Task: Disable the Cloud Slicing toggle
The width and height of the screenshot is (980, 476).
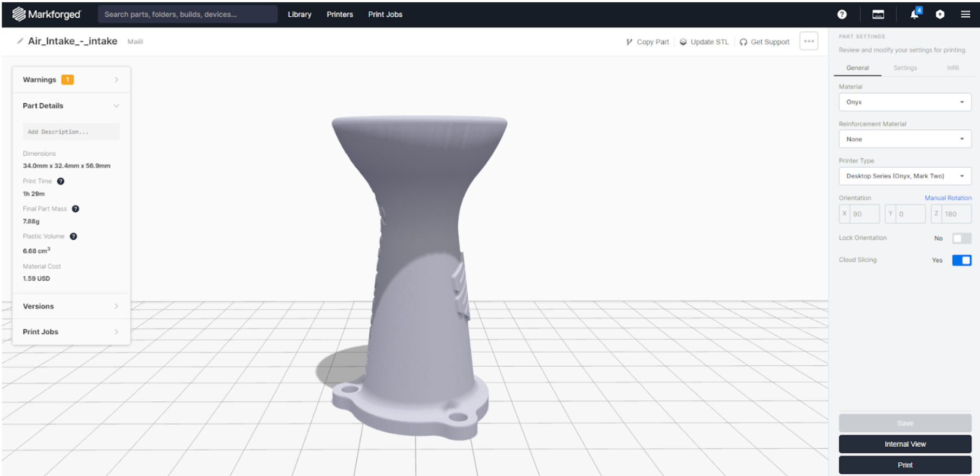Action: [962, 260]
